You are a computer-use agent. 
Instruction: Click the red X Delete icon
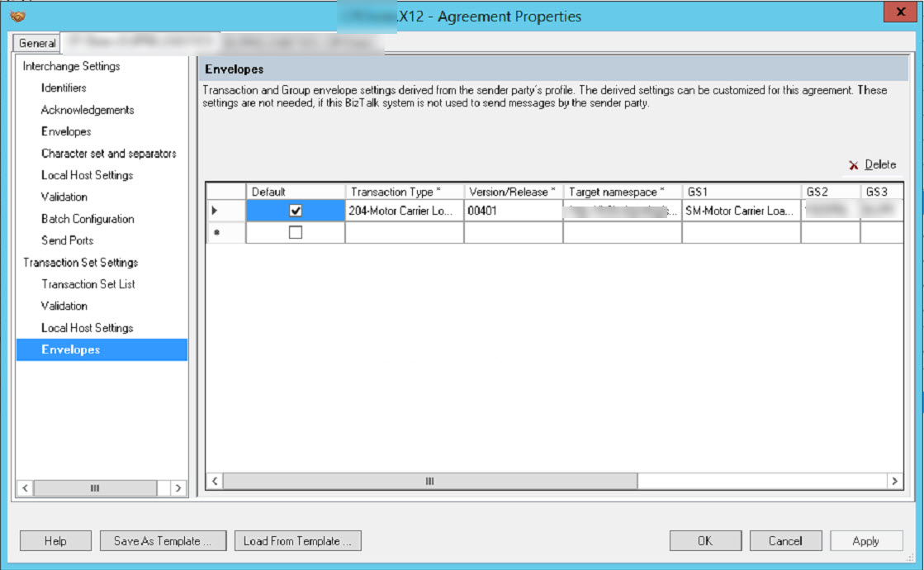pyautogui.click(x=853, y=165)
